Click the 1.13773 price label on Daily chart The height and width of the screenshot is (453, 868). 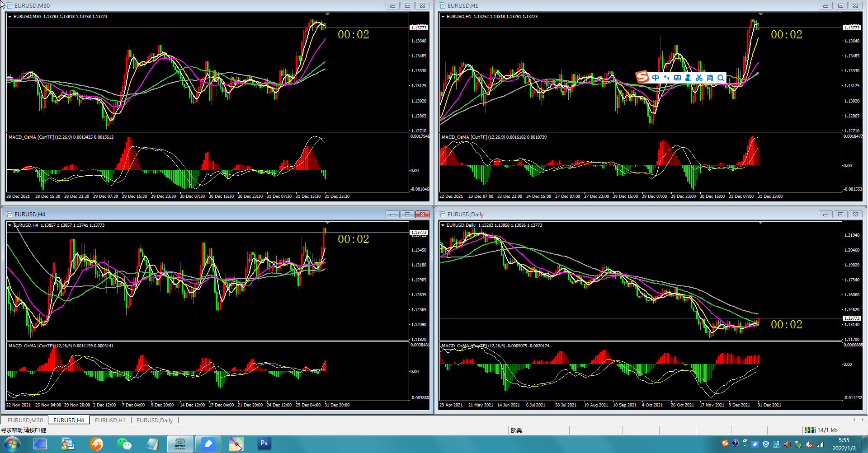pyautogui.click(x=852, y=318)
